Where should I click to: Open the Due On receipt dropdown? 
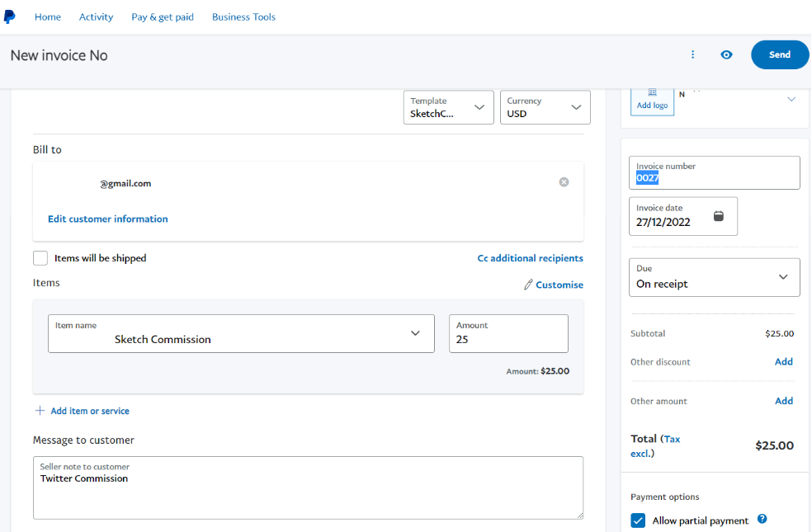pyautogui.click(x=714, y=277)
